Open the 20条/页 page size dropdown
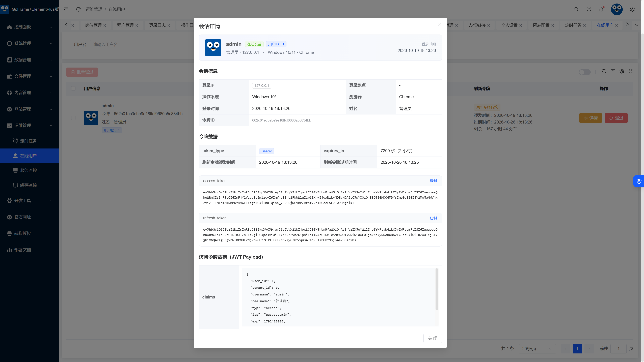This screenshot has height=362, width=644. (537, 349)
